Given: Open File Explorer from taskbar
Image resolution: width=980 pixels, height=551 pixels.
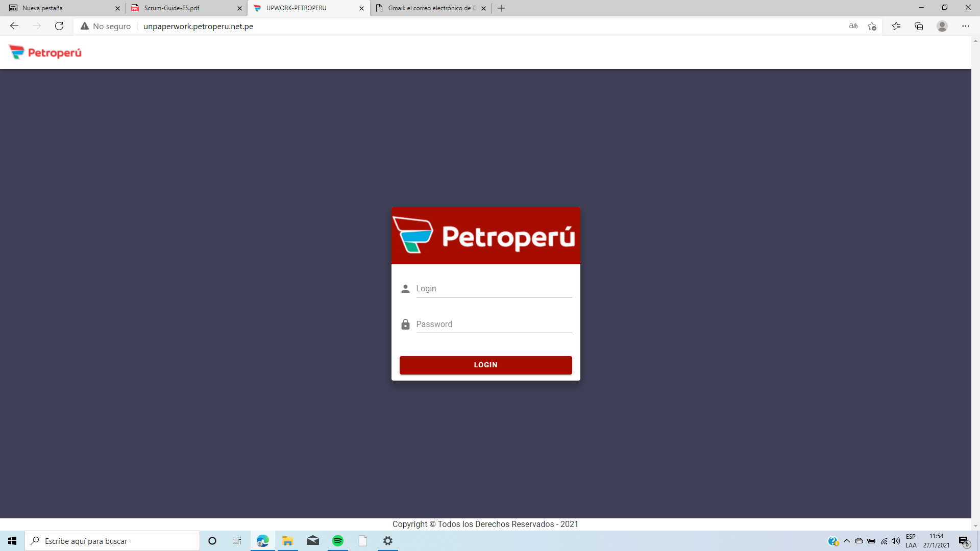Looking at the screenshot, I should pos(287,541).
